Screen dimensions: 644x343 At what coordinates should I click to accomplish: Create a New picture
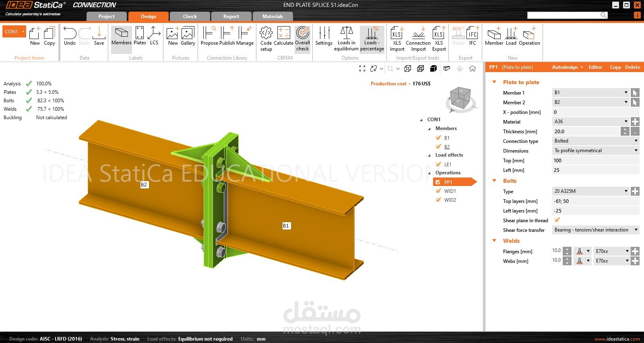173,36
